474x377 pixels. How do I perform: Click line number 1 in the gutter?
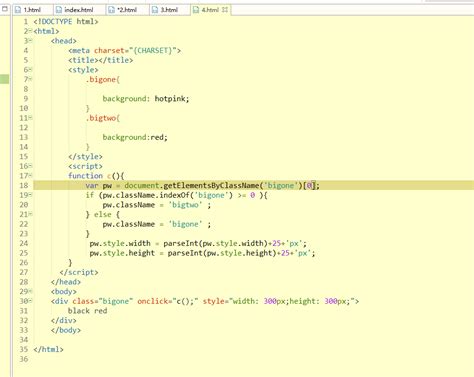pos(26,21)
